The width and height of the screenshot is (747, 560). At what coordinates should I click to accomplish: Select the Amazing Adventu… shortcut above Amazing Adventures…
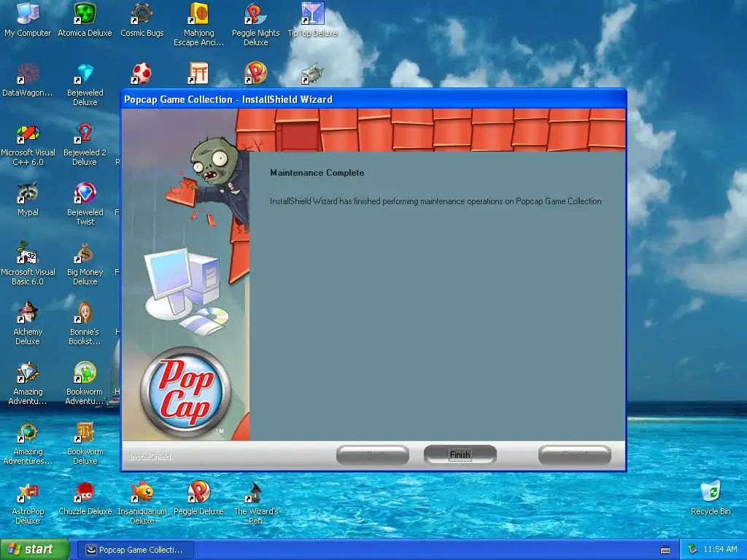click(x=28, y=384)
